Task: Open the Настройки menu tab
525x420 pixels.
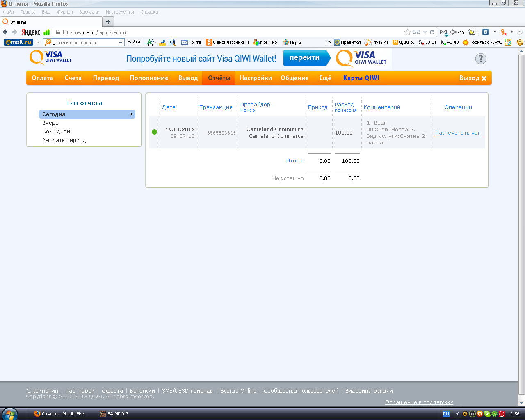Action: [256, 78]
